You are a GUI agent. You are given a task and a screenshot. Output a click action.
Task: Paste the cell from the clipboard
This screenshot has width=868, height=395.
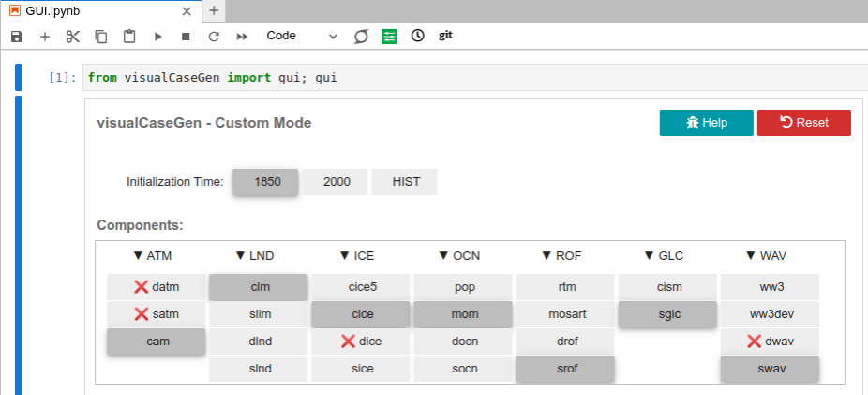(129, 36)
